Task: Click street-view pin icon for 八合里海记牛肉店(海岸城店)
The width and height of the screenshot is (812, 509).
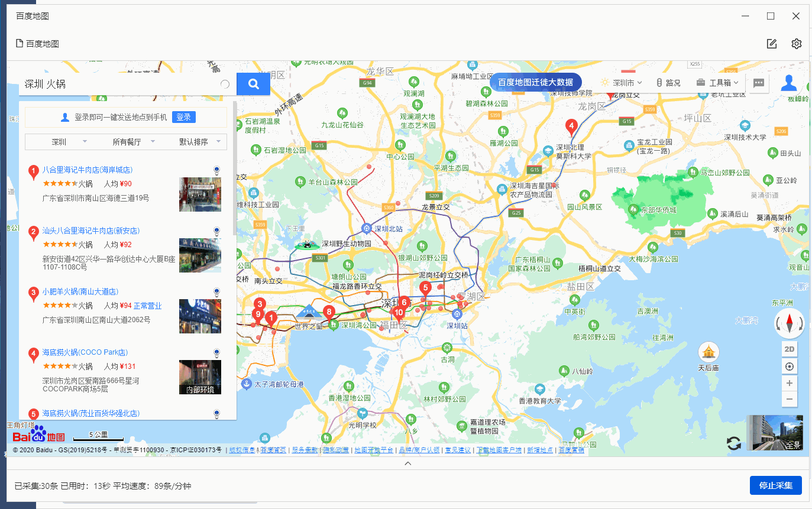Action: pos(216,171)
